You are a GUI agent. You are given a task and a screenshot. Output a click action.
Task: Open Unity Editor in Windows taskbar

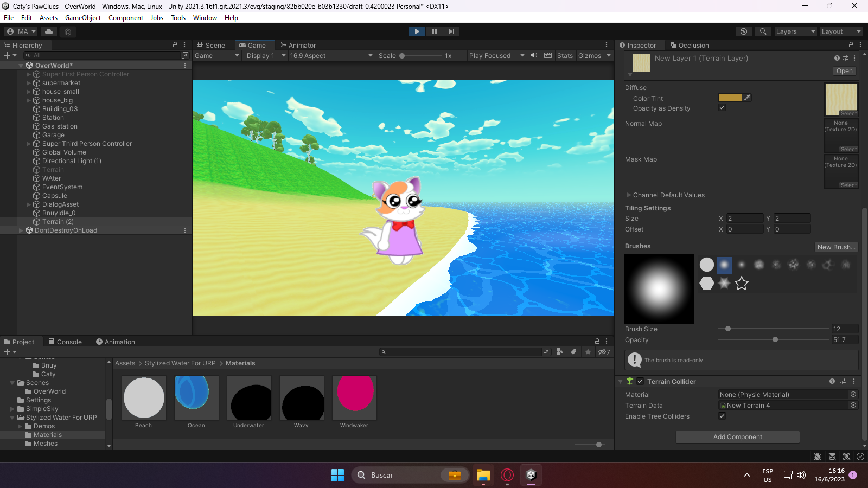531,475
